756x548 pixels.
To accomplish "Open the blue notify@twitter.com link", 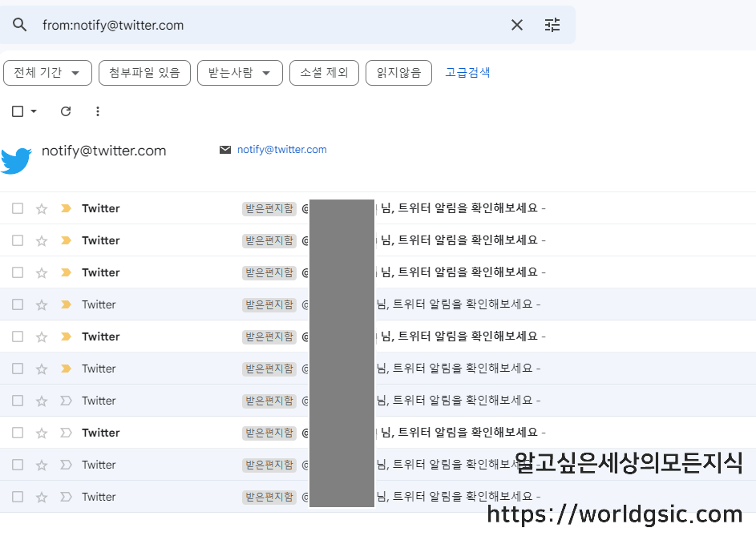I will coord(282,150).
